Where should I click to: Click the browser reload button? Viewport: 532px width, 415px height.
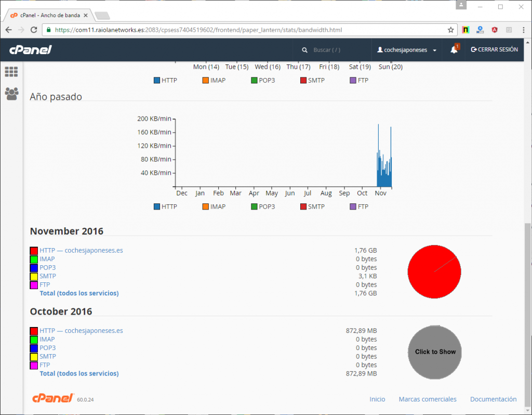34,30
